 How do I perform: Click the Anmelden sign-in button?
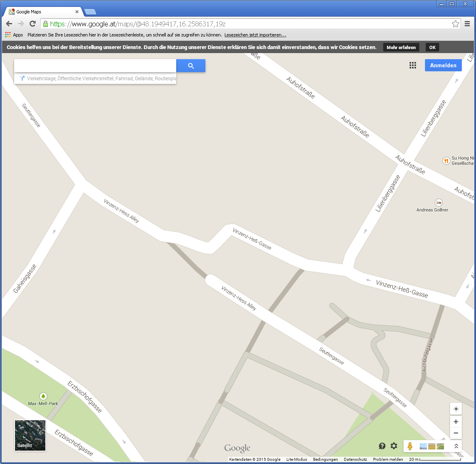[x=443, y=66]
